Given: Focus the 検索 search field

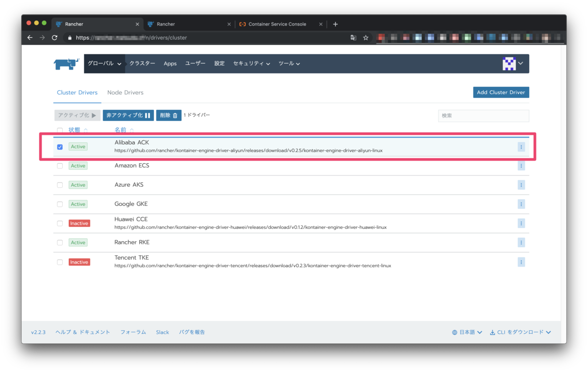Looking at the screenshot, I should coord(484,116).
